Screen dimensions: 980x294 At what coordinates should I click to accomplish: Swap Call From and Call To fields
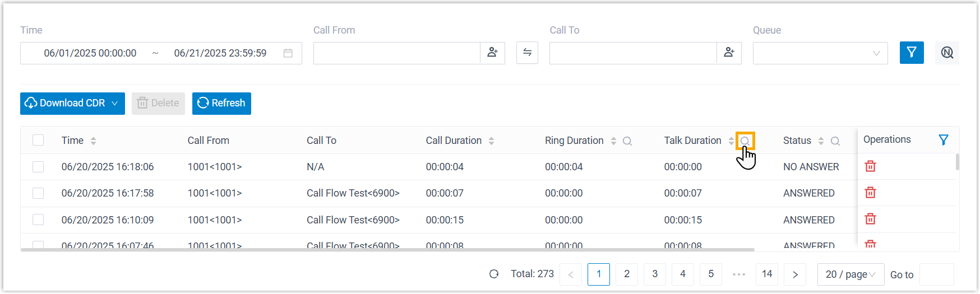[x=527, y=53]
